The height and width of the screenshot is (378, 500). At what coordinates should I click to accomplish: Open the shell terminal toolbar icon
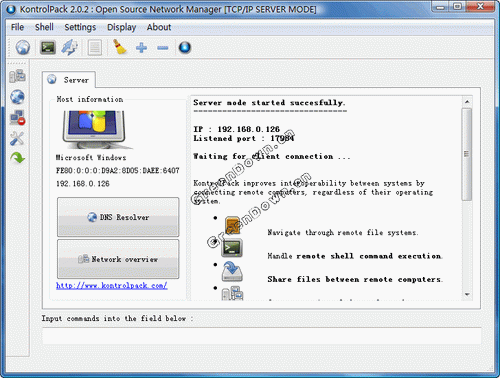48,48
